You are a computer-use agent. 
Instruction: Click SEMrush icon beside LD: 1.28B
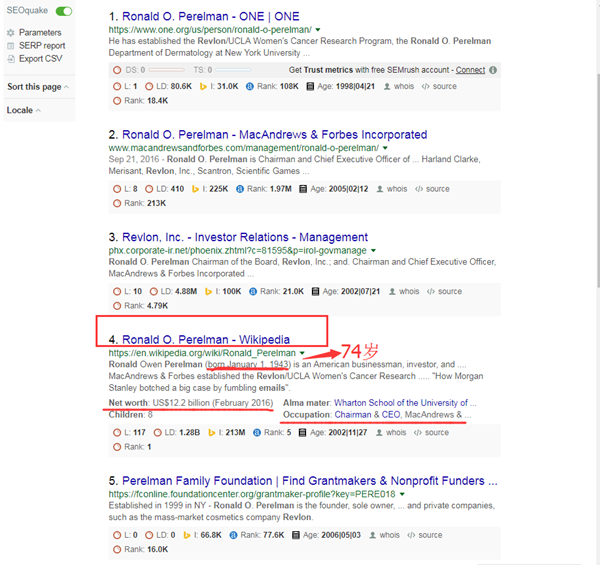point(157,433)
